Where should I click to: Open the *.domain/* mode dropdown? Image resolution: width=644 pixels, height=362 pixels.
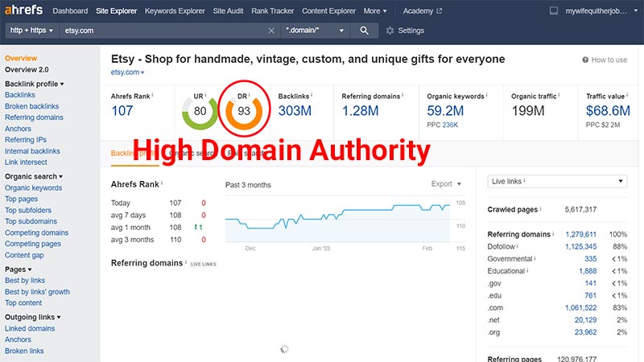(x=315, y=31)
